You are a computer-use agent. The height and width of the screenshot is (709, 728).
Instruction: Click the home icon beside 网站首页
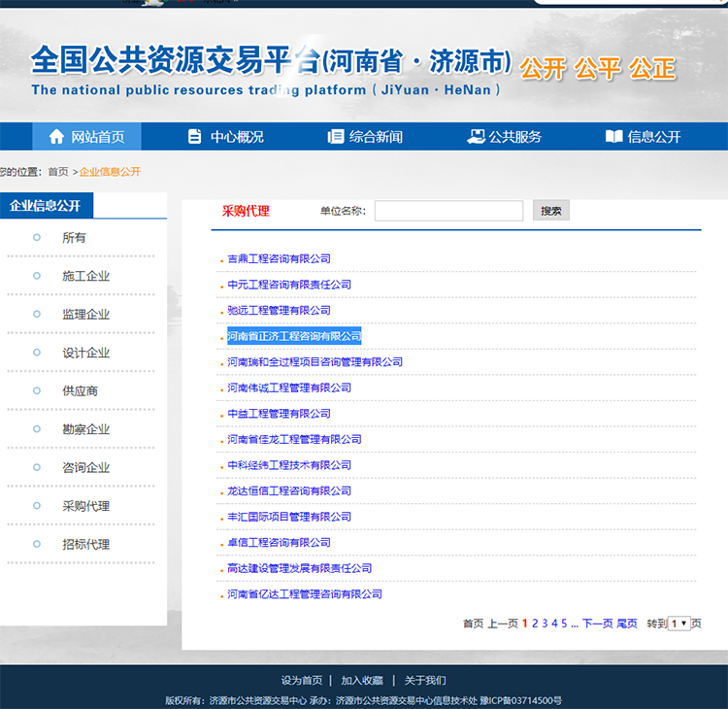tap(56, 137)
